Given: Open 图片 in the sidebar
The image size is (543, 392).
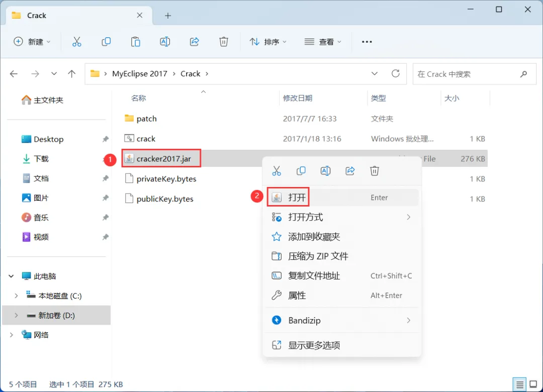Looking at the screenshot, I should [35, 198].
